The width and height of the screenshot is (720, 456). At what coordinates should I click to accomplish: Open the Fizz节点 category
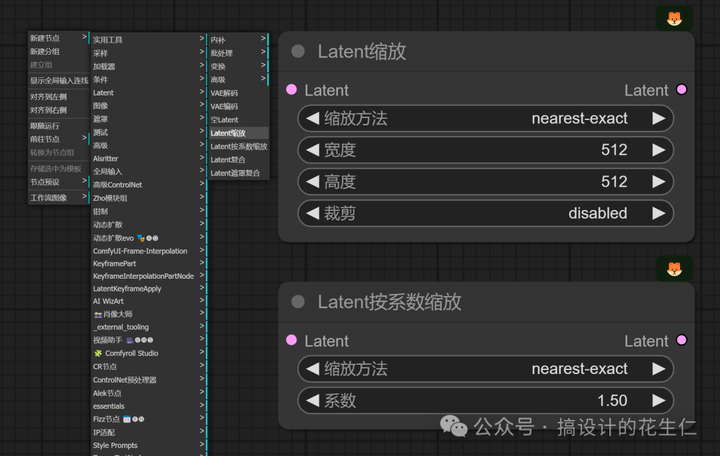(x=148, y=419)
